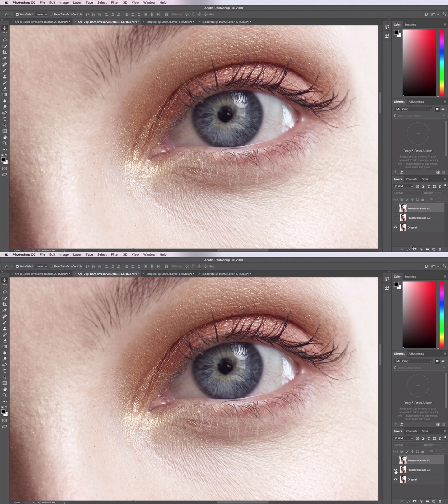
Task: Open the Kind filter dropdown in upper Layers panel
Action: tap(403, 186)
